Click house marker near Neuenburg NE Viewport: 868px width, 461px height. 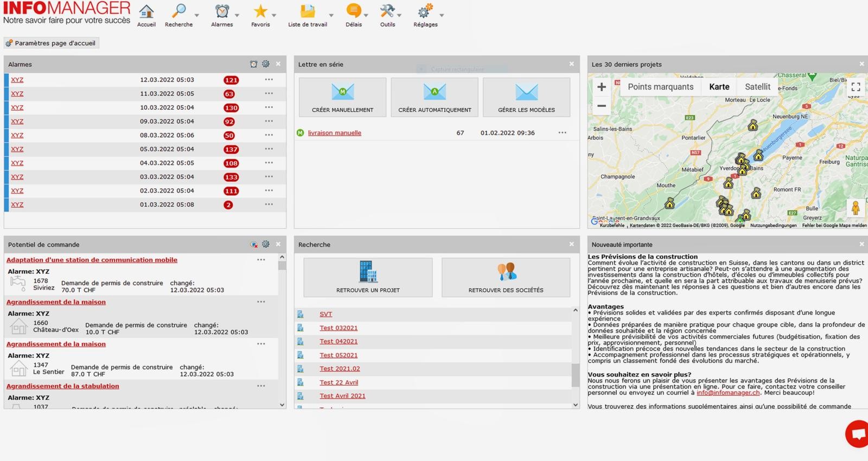pyautogui.click(x=752, y=126)
